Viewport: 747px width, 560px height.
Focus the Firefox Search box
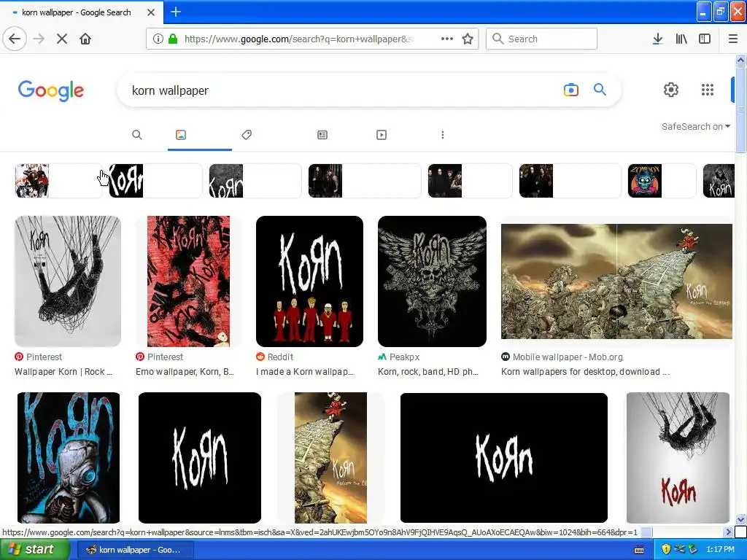[542, 39]
